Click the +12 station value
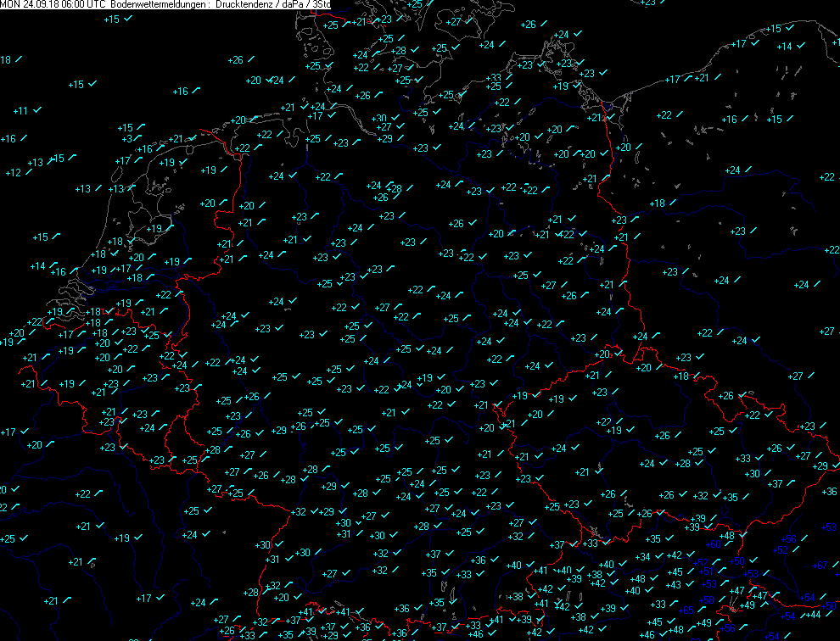The height and width of the screenshot is (641, 840). tap(13, 173)
